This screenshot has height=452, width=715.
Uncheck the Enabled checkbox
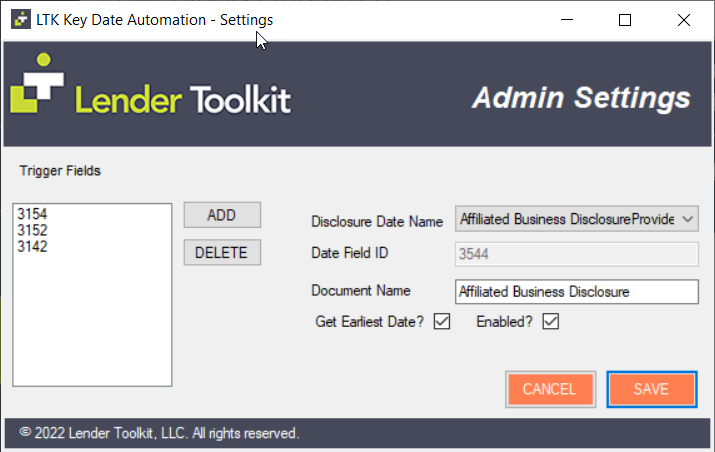click(550, 322)
